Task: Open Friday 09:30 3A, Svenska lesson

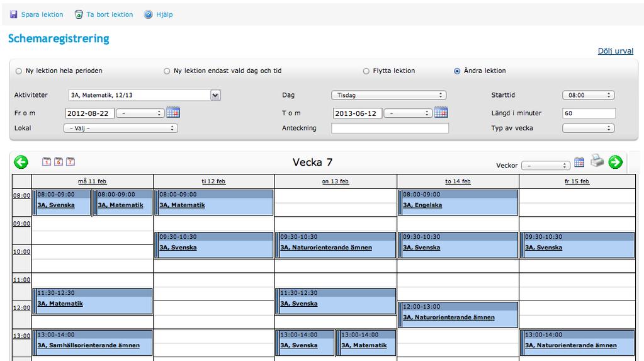Action: [577, 245]
